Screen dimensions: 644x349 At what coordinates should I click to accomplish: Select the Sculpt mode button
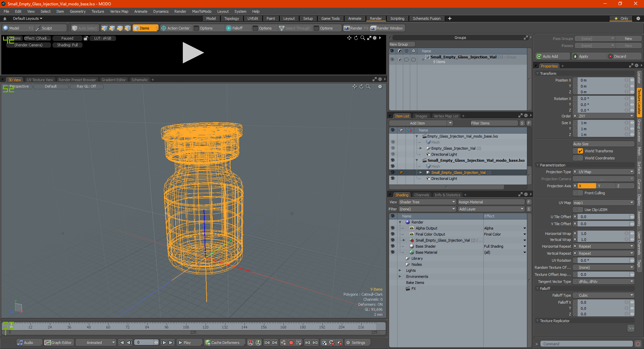pos(51,28)
